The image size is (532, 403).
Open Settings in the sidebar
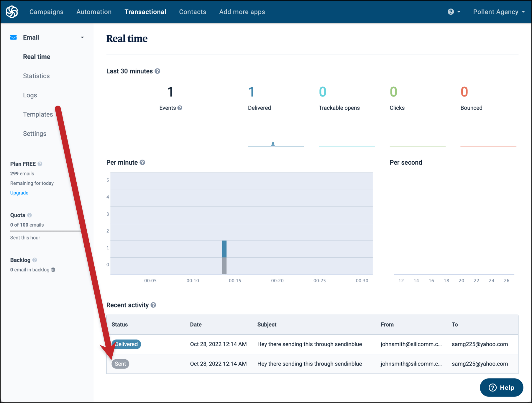35,133
